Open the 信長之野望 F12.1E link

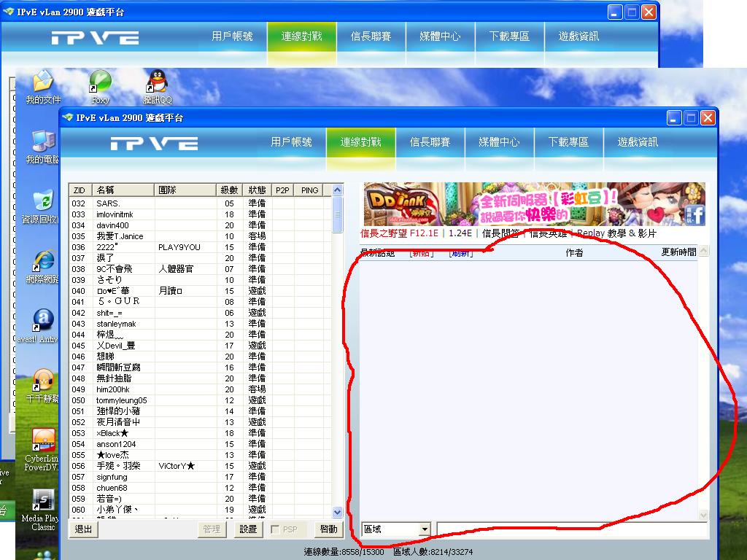pos(399,233)
